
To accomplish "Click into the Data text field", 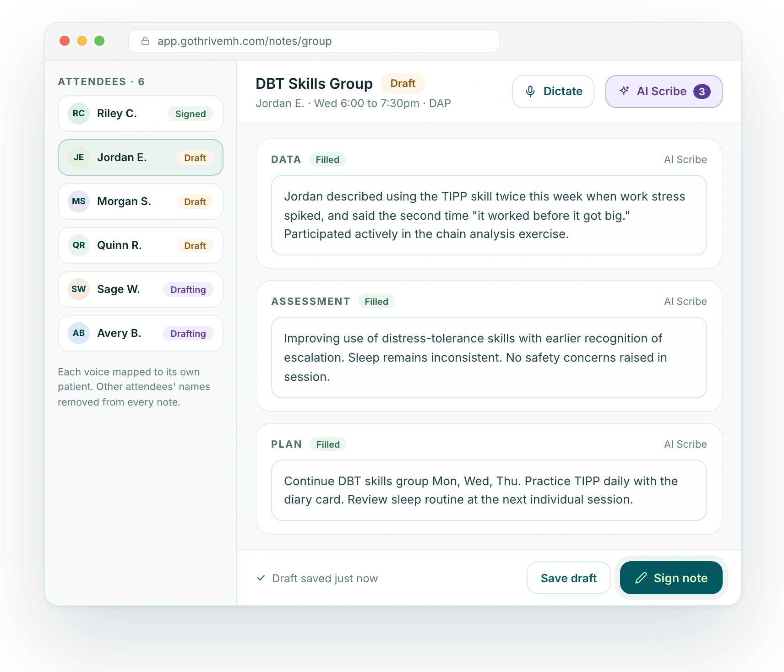I will coord(489,215).
